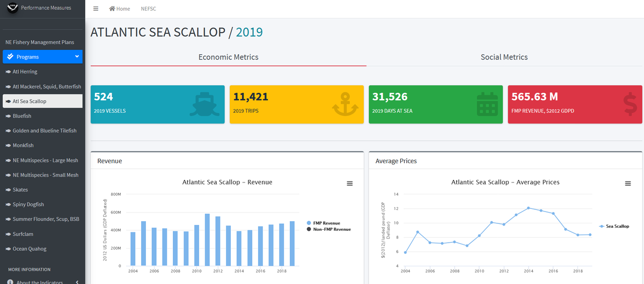Click the fish icon next to Ocean Quahog

click(8, 249)
